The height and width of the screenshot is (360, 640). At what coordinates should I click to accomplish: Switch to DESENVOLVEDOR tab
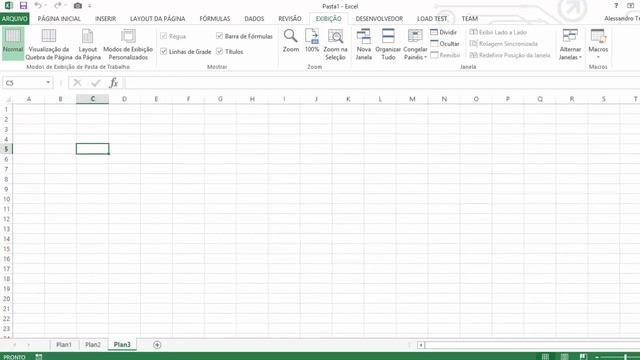379,19
